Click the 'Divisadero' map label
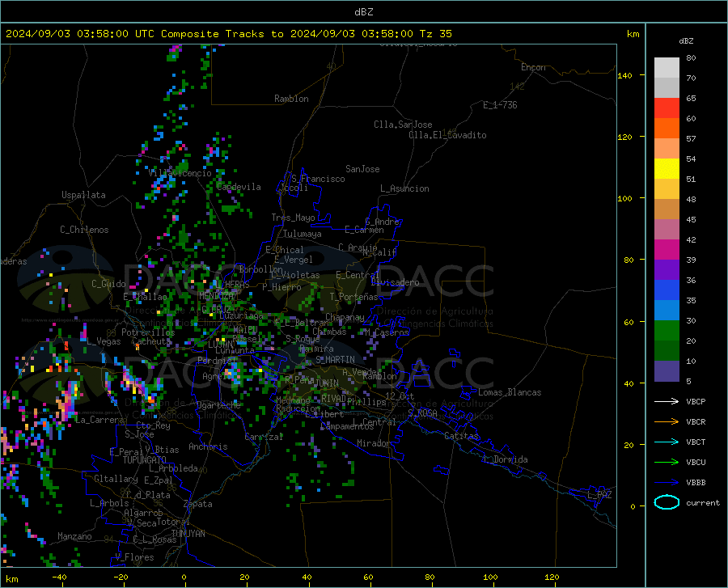Screen dimensions: 728x588 (x=395, y=282)
